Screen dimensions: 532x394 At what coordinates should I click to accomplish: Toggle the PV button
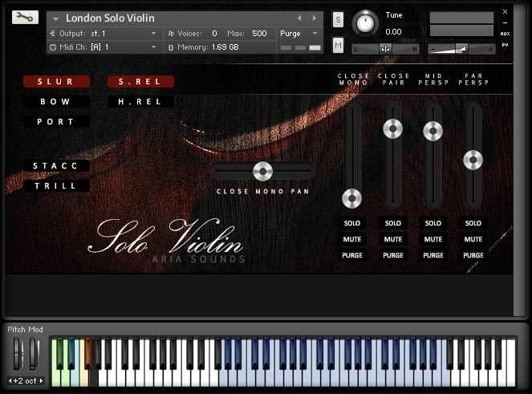coord(505,45)
